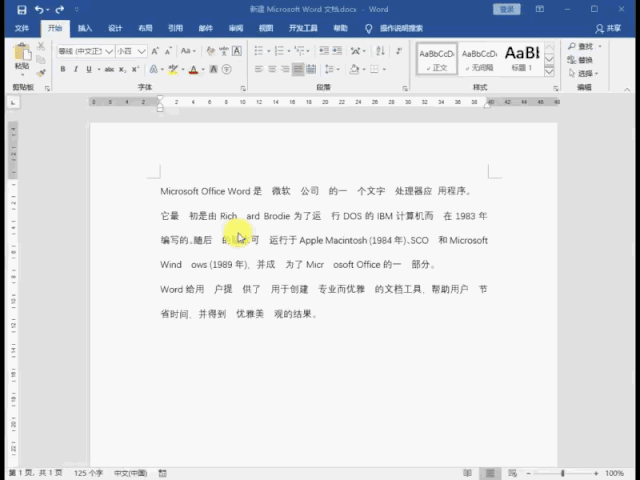640x480 pixels.
Task: Apply strikethrough formatting
Action: [x=109, y=69]
